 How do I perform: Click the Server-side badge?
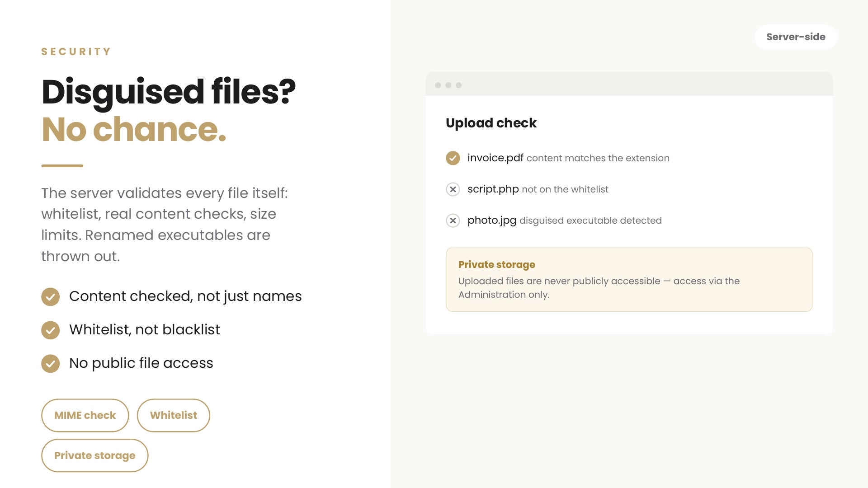tap(796, 37)
